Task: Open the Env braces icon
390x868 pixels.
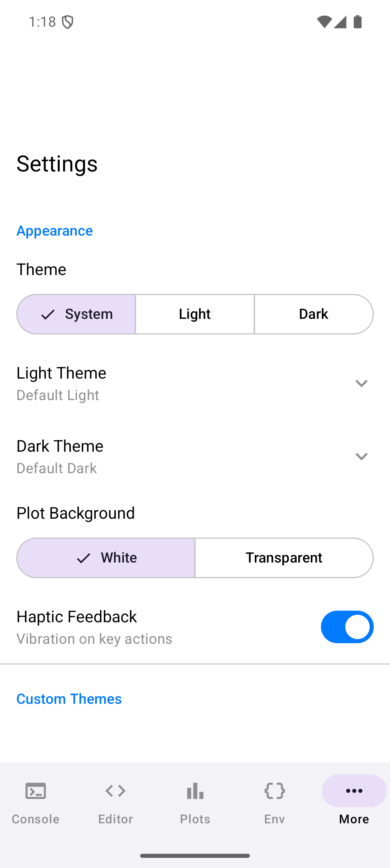Action: [275, 791]
